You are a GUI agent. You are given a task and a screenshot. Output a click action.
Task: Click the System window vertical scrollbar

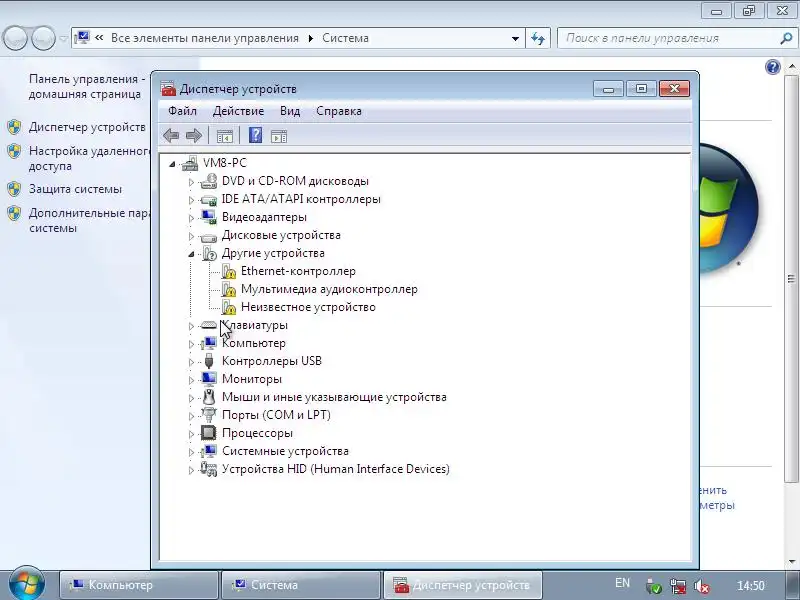(x=791, y=278)
